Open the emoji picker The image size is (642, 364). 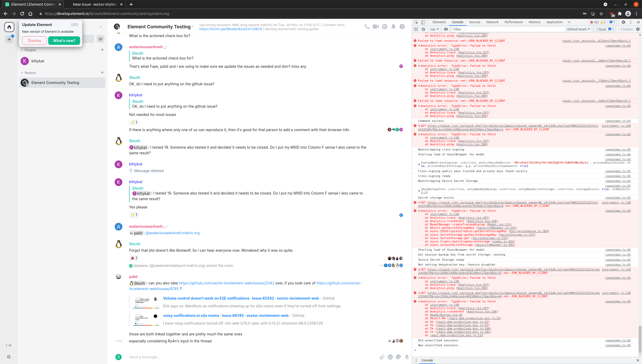click(390, 357)
